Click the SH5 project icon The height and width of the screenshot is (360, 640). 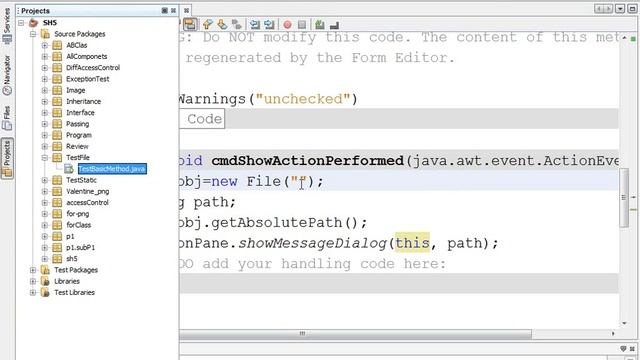(x=34, y=23)
